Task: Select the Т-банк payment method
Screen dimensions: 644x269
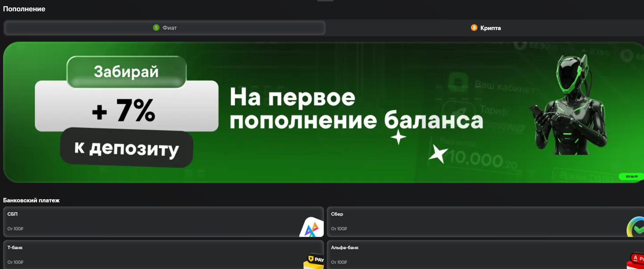Action: [x=163, y=254]
